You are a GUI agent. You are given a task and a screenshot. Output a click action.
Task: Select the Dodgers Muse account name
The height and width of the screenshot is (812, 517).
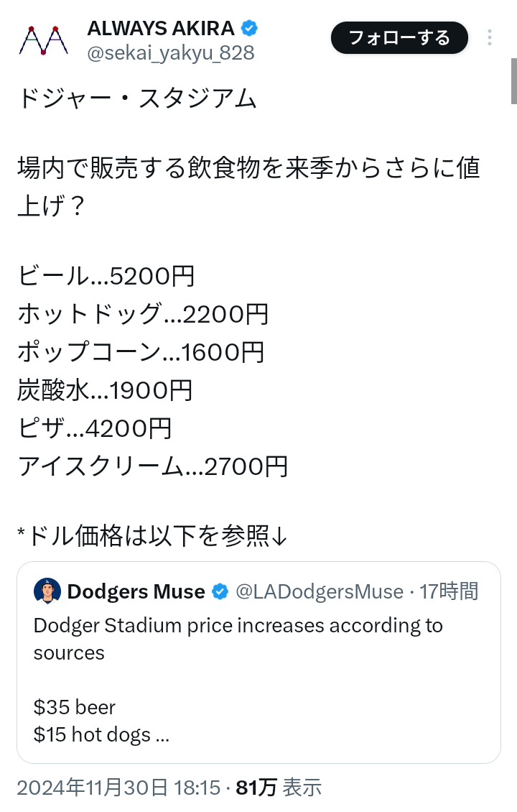(136, 592)
